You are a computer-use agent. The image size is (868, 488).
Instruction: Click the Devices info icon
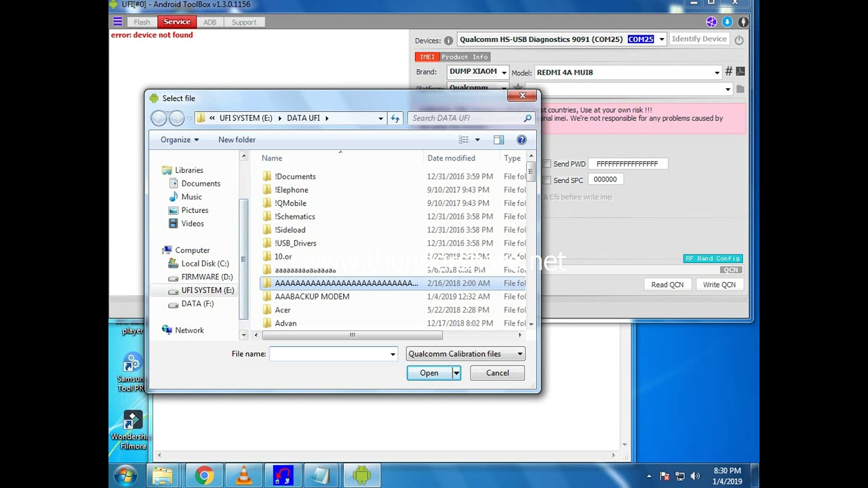(448, 41)
